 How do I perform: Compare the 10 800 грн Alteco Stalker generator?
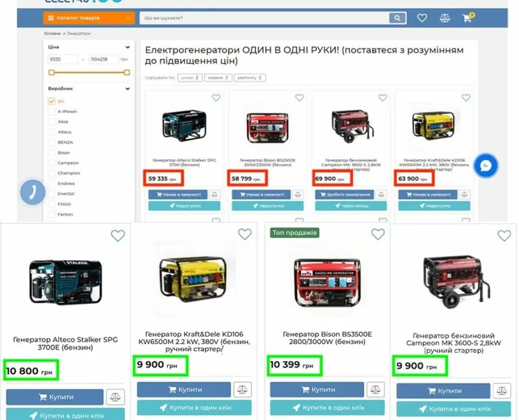pos(115,396)
